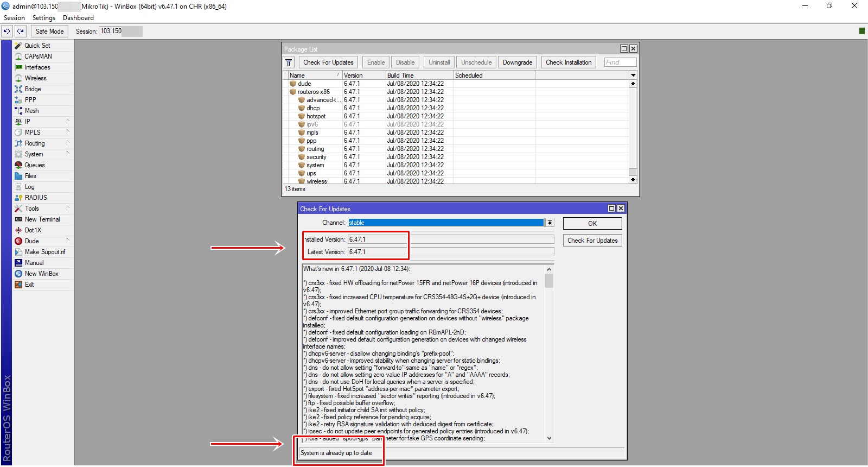Expand the System submenu in sidebar

34,154
